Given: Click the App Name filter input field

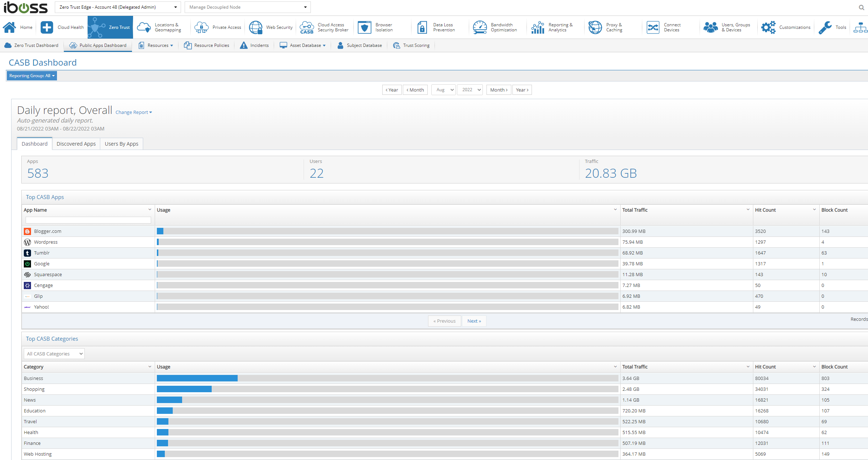Looking at the screenshot, I should (x=88, y=220).
